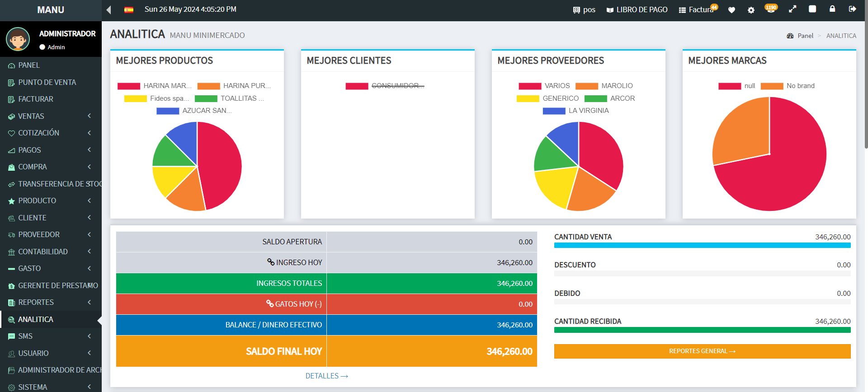Viewport: 868px width, 392px height.
Task: Open the DETALLES link below the balance table
Action: [326, 376]
